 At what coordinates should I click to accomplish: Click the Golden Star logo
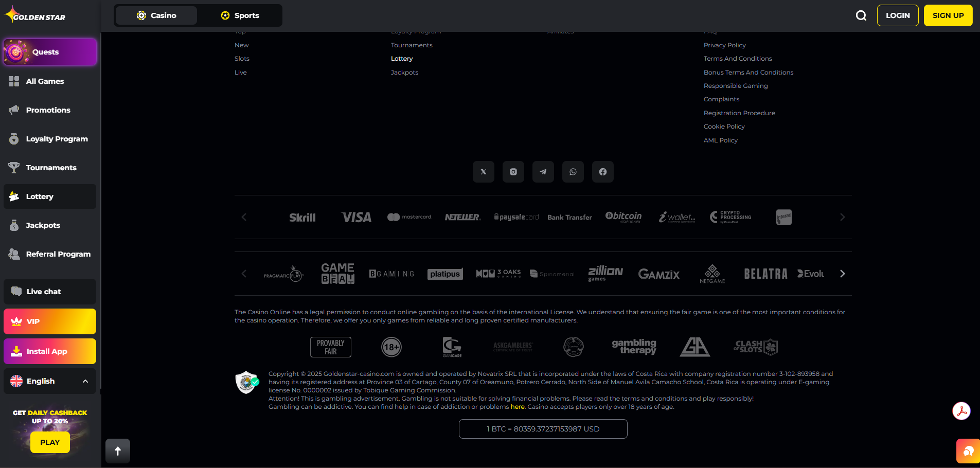tap(35, 15)
